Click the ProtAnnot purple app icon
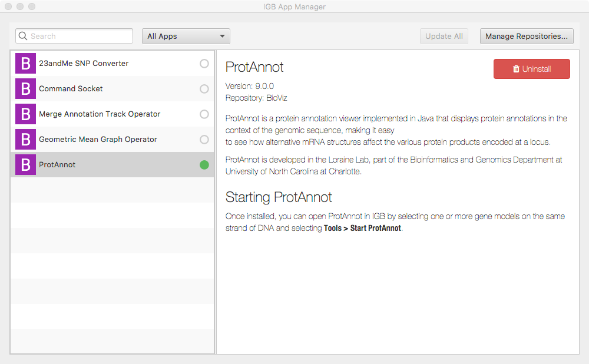Screen dimensions: 589x364 click(x=25, y=164)
